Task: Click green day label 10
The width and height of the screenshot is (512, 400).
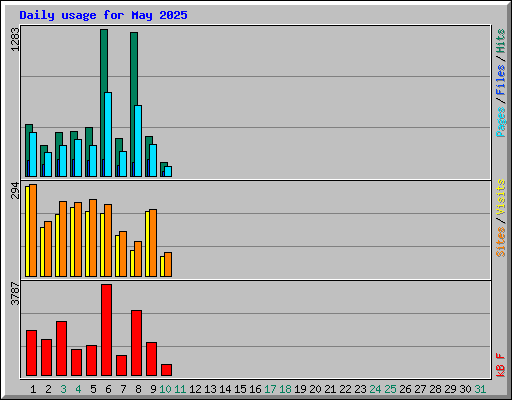Action: [165, 389]
